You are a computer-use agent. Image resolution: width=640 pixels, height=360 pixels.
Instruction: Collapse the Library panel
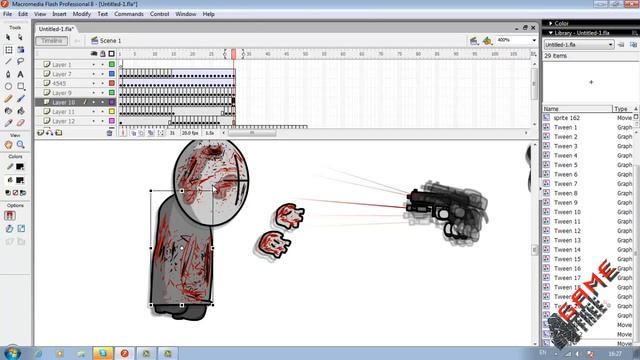[x=551, y=33]
